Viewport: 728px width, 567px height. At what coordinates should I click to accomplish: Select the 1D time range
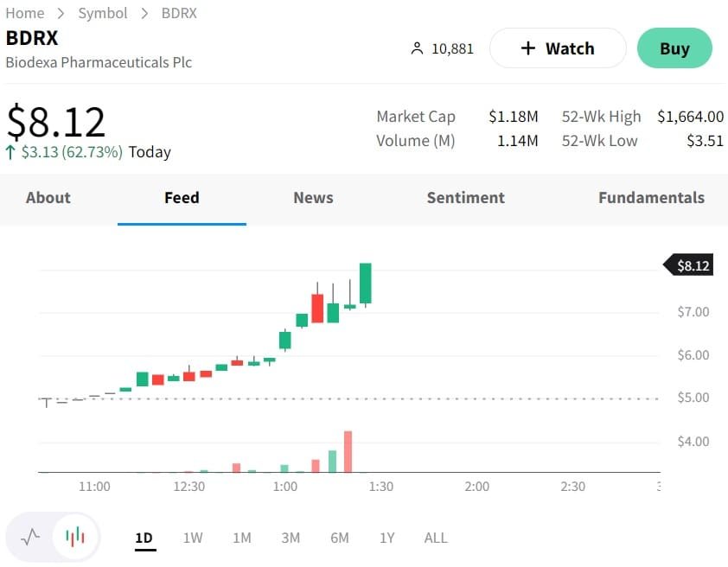coord(144,538)
